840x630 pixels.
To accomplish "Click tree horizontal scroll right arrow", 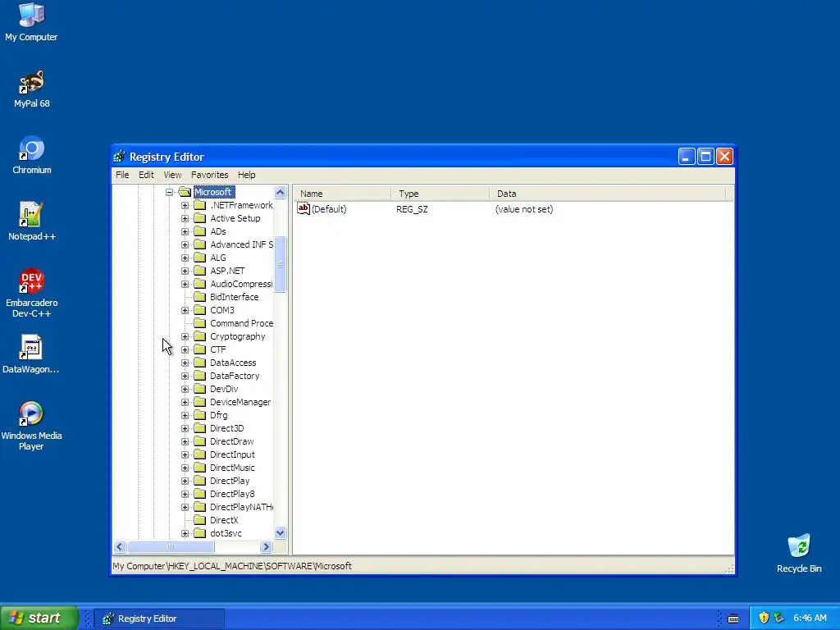I will click(x=267, y=547).
